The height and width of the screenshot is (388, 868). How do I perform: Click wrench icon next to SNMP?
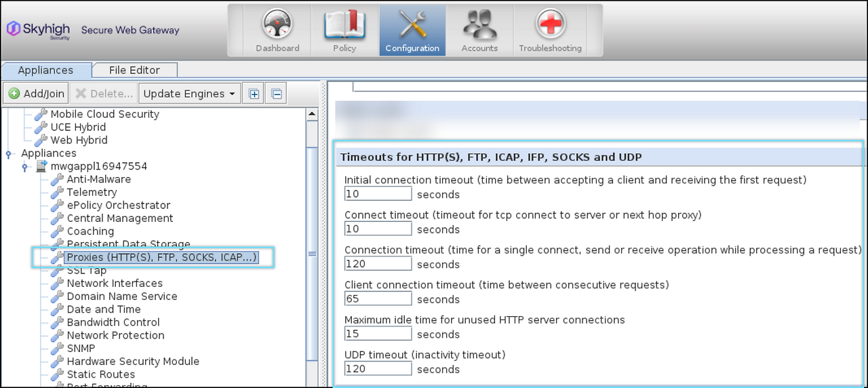pos(57,348)
